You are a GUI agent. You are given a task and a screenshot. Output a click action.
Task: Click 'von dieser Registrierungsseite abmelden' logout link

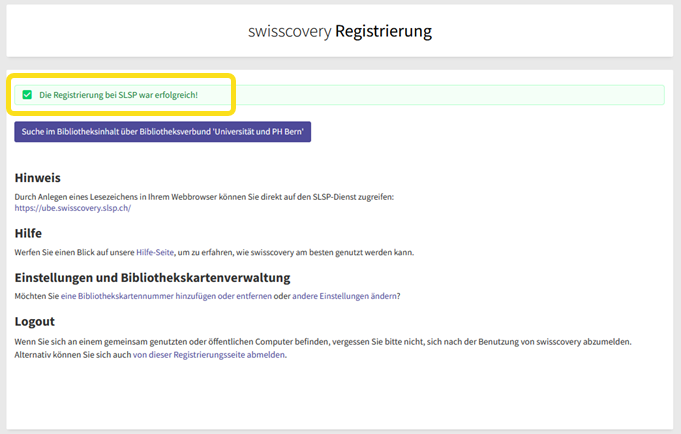pyautogui.click(x=209, y=354)
